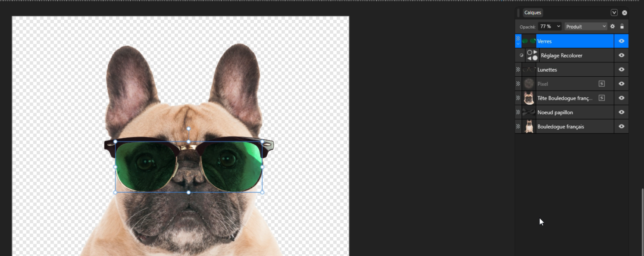
Task: Collapse the Verres layer children
Action: [518, 44]
